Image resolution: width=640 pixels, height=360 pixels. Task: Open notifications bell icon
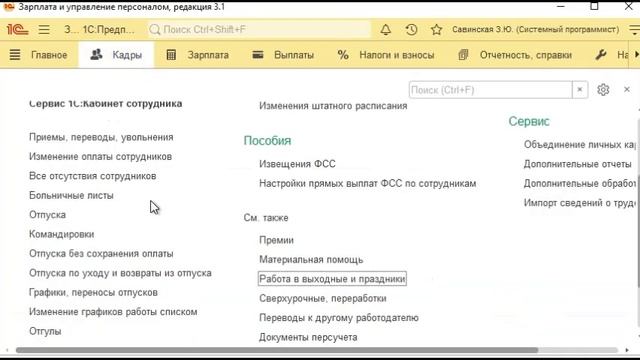pos(385,29)
